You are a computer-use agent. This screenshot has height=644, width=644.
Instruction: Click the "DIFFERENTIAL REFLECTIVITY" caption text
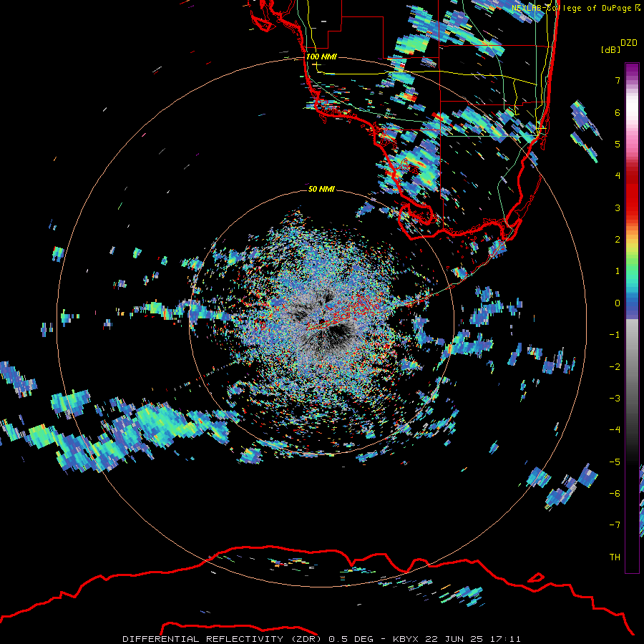pos(203,639)
